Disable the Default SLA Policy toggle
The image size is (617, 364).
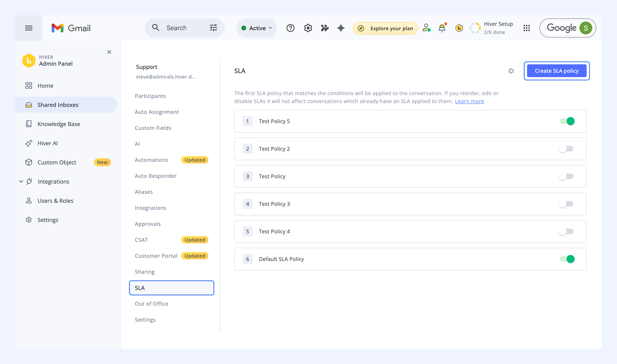pyautogui.click(x=567, y=259)
